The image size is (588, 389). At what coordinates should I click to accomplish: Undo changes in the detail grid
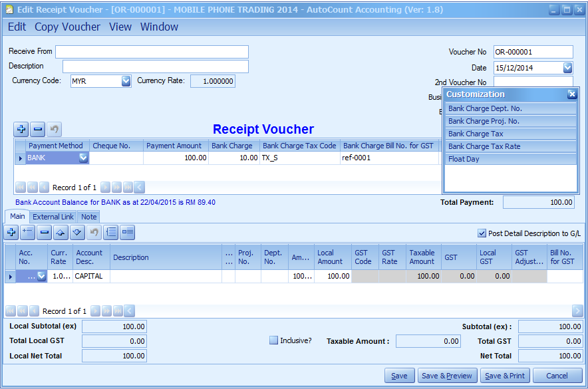[93, 232]
